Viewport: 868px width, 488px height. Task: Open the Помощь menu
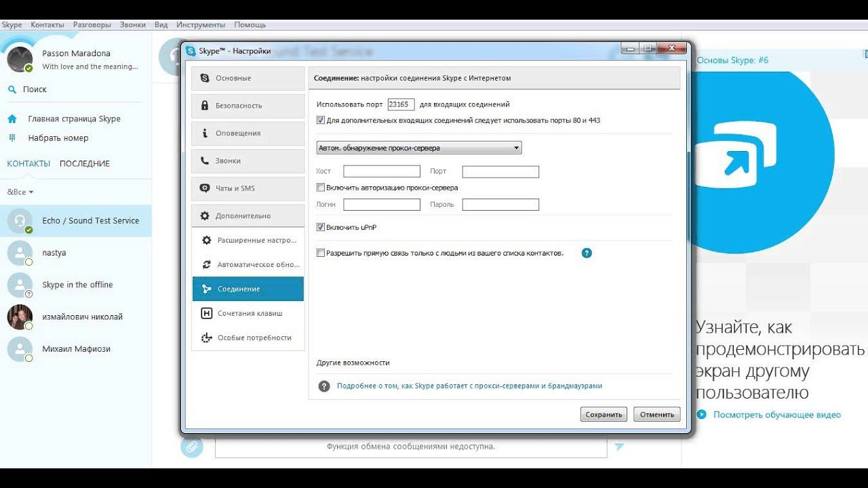point(250,24)
